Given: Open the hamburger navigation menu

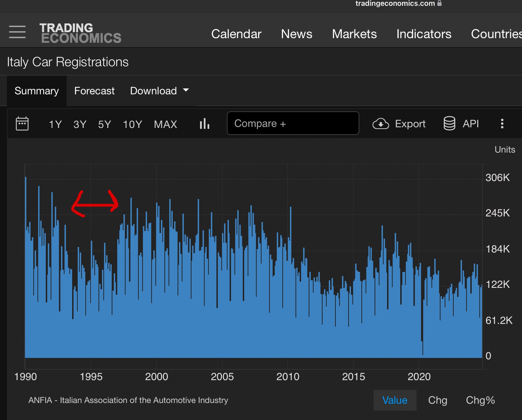Looking at the screenshot, I should coord(17,32).
